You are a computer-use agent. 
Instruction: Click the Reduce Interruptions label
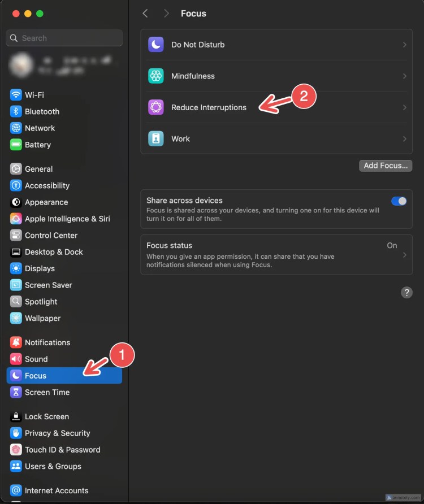coord(209,107)
